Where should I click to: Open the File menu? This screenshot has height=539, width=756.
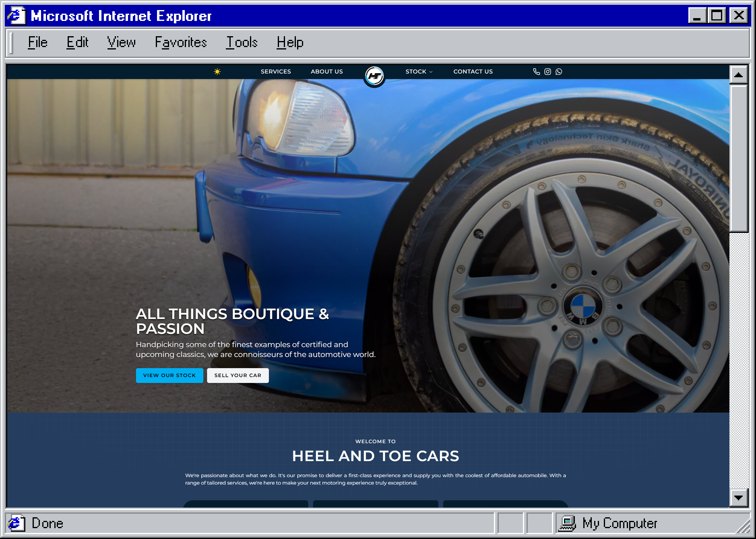37,42
